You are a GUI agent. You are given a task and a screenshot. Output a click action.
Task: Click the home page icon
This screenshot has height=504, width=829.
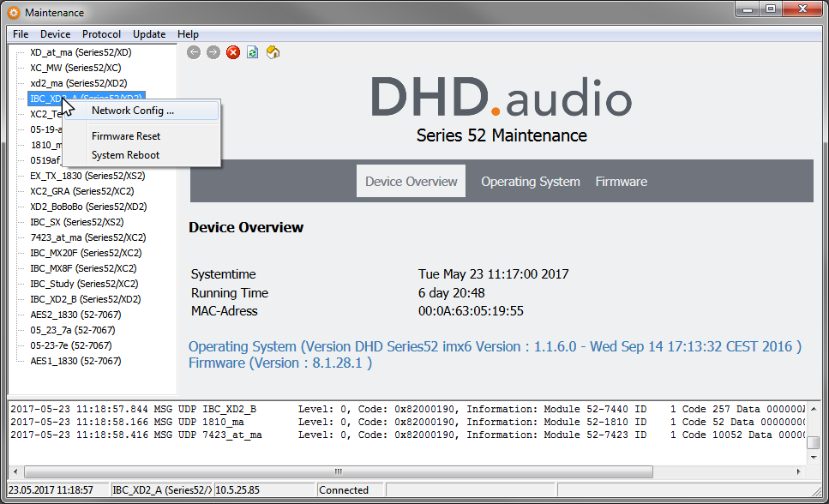point(273,52)
